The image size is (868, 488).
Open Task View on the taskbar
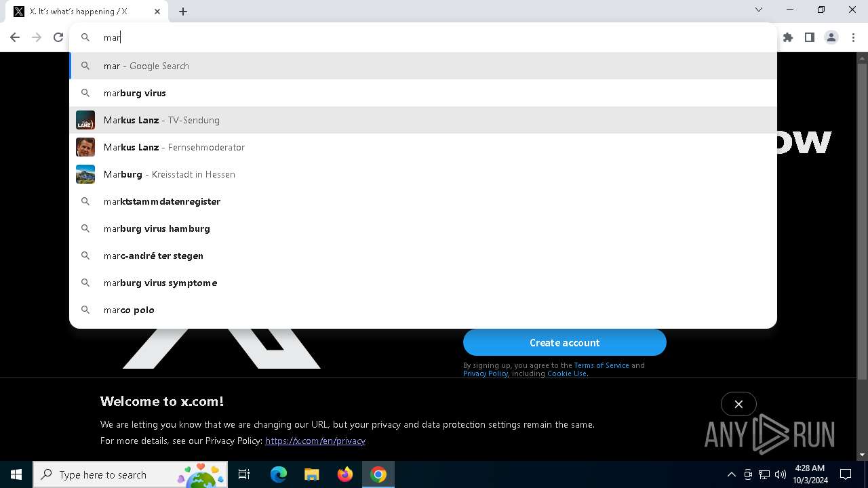click(x=244, y=474)
